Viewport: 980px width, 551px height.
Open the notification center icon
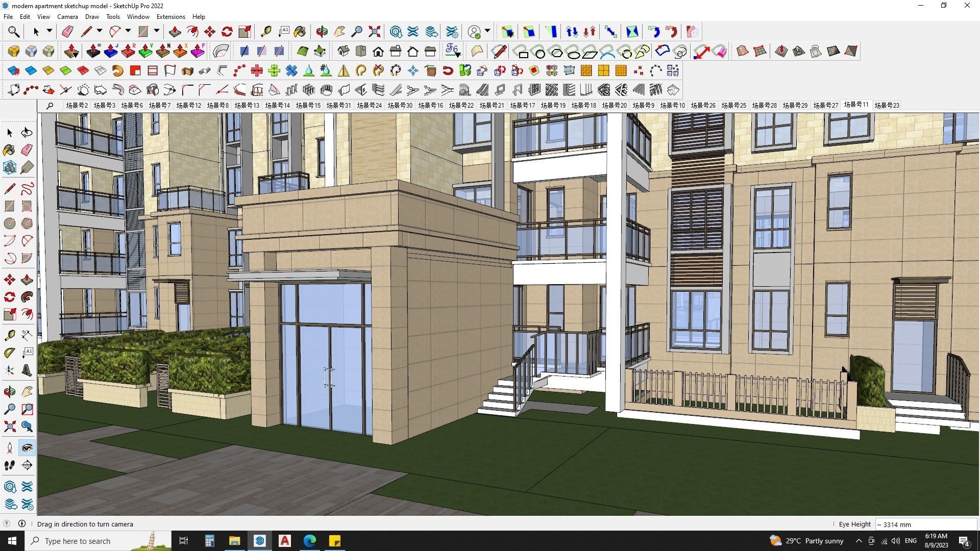click(964, 541)
